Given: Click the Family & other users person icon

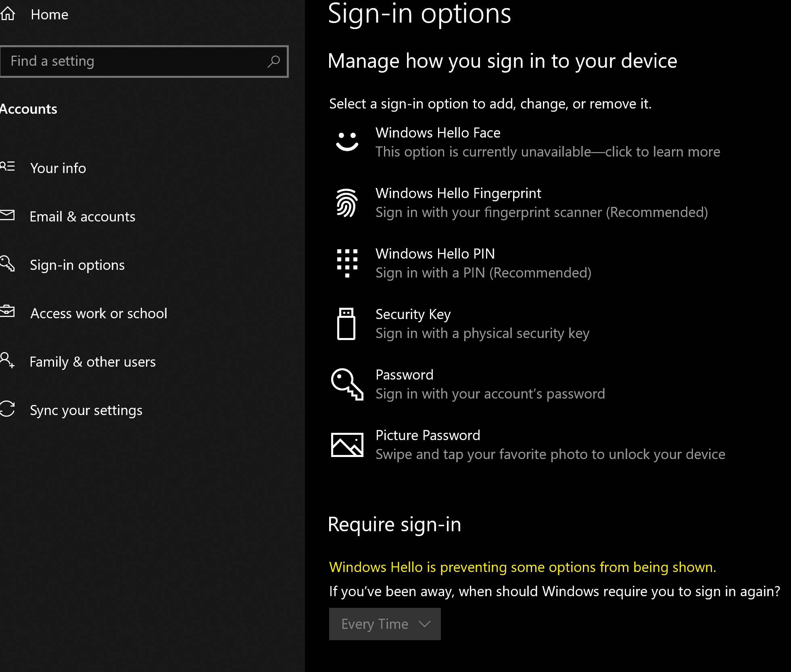Looking at the screenshot, I should (x=7, y=360).
